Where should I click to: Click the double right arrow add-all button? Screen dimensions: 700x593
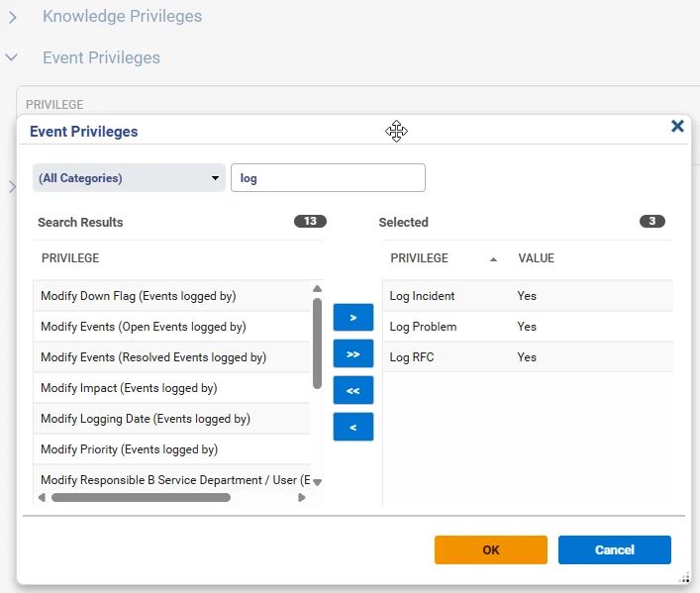point(352,353)
